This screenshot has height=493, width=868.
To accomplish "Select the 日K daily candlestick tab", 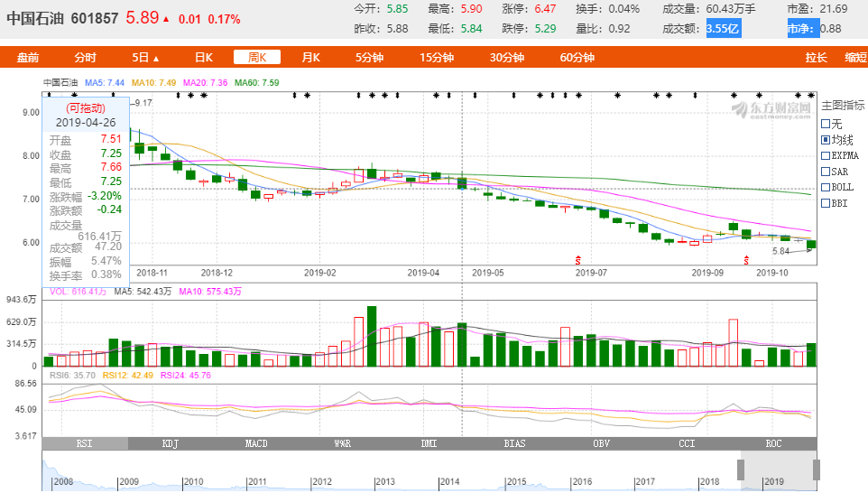I will (204, 58).
